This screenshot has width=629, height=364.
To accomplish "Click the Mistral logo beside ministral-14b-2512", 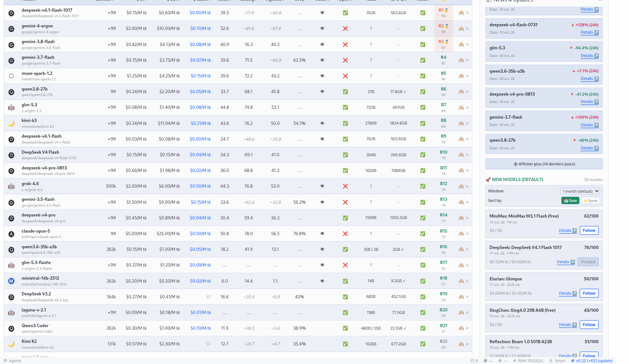I will (11, 281).
